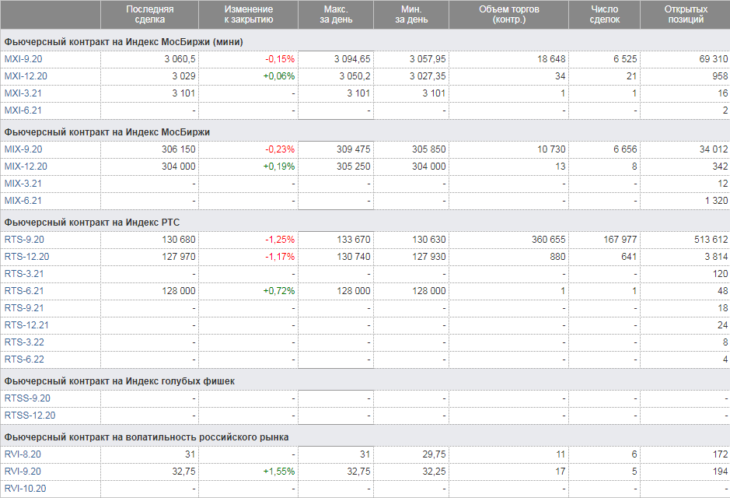Open the RTSS-12.20 contract link
730x498 pixels.
(x=30, y=416)
